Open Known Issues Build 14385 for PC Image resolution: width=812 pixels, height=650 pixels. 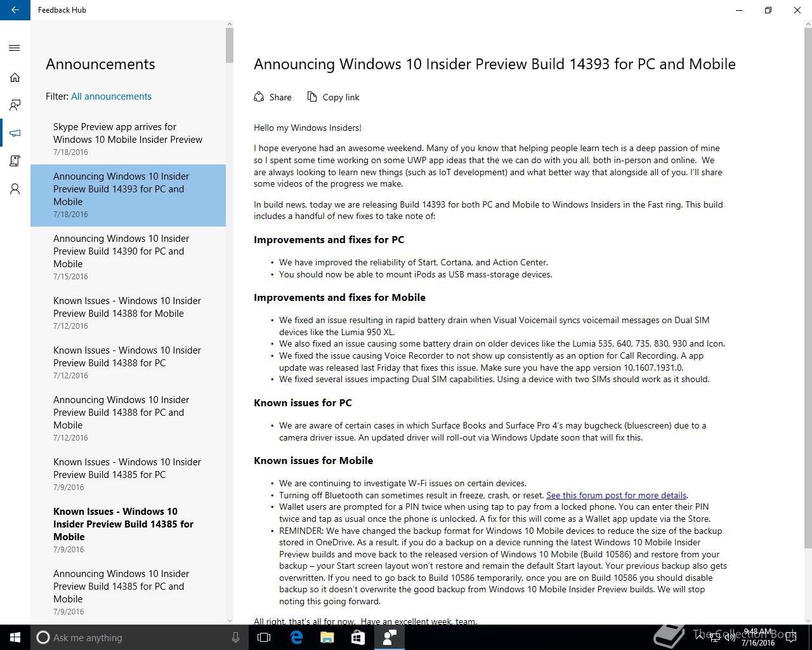(x=128, y=474)
